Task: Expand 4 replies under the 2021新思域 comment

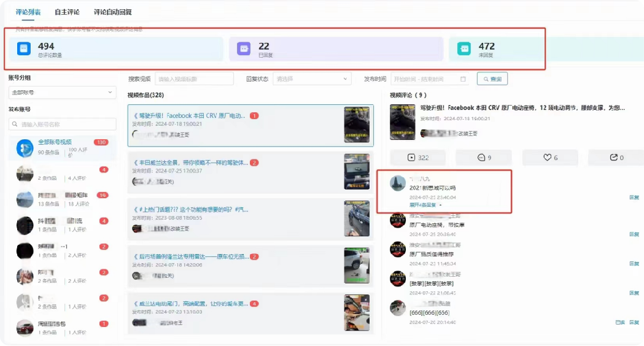Action: coord(425,205)
